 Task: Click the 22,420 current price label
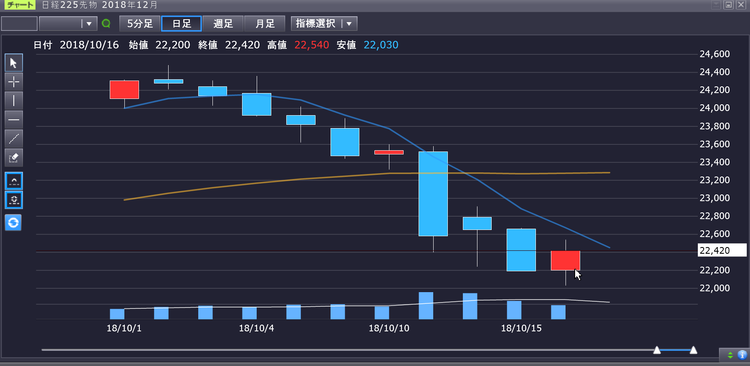(x=722, y=250)
